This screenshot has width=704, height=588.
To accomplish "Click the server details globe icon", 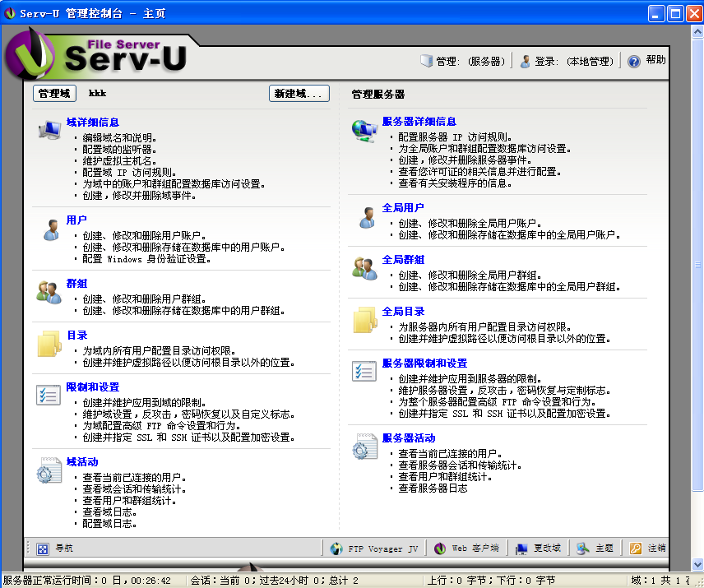I will 364,131.
